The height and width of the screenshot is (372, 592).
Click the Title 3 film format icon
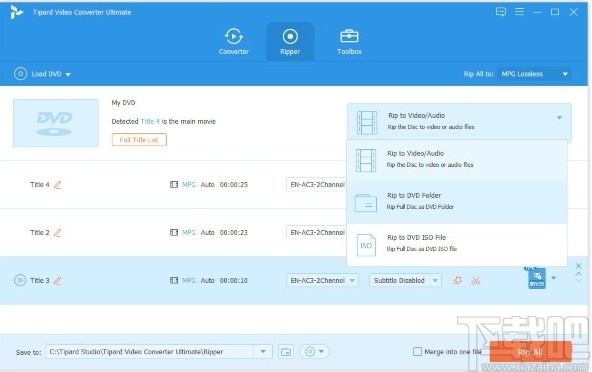click(x=174, y=280)
